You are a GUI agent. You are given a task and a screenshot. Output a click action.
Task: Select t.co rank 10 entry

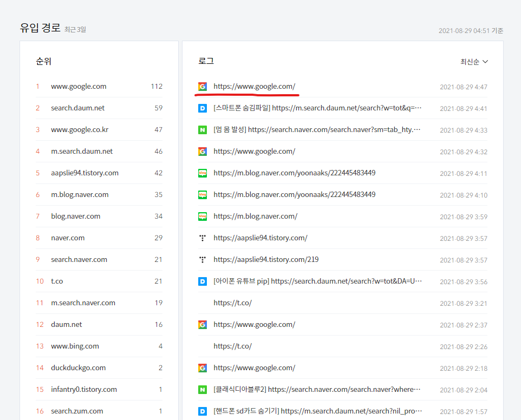point(57,281)
